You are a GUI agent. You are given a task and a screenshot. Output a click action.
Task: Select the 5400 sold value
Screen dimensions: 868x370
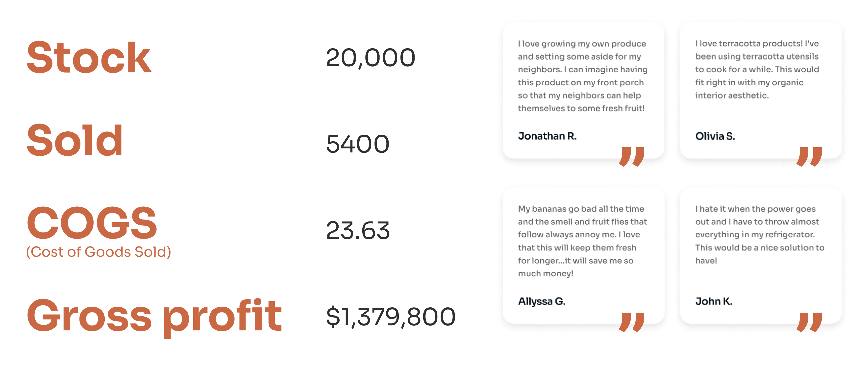point(357,144)
